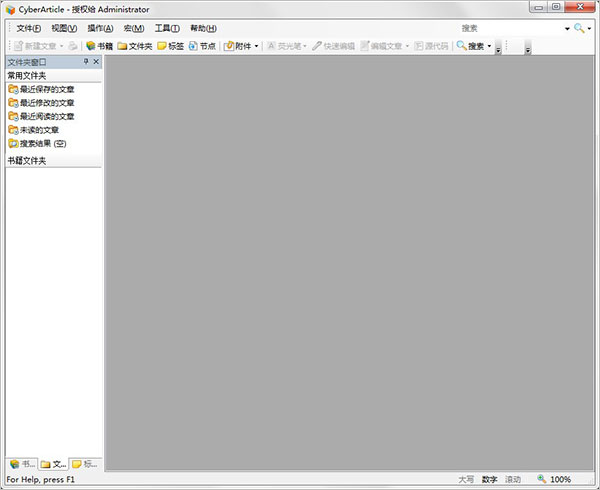Click 搜索结果 (0) in sidebar
The width and height of the screenshot is (600, 490).
pos(42,143)
